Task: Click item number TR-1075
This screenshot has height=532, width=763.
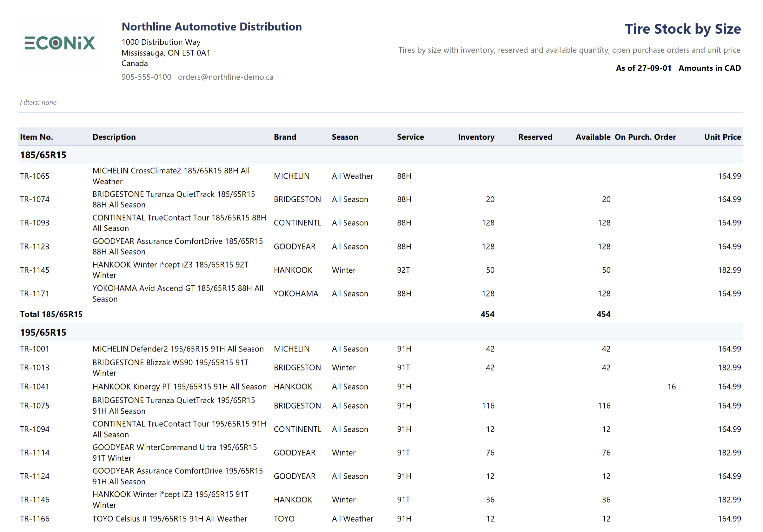Action: pos(35,405)
